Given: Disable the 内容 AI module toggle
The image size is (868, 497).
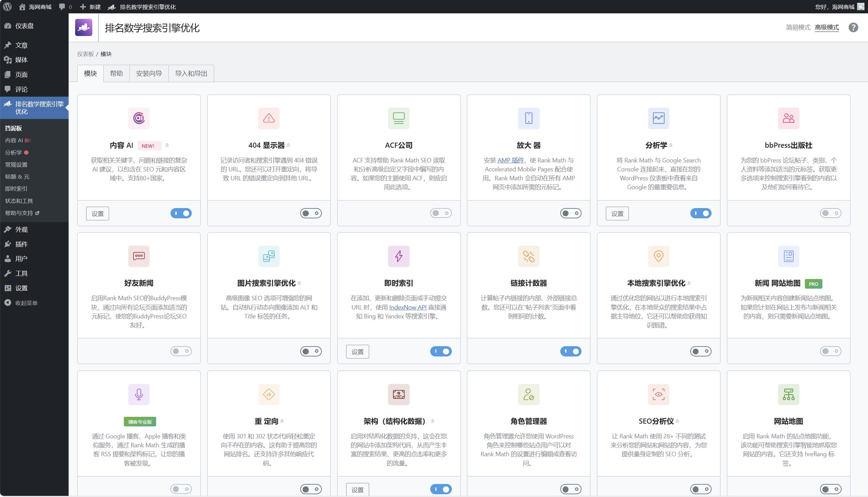Looking at the screenshot, I should pos(181,213).
